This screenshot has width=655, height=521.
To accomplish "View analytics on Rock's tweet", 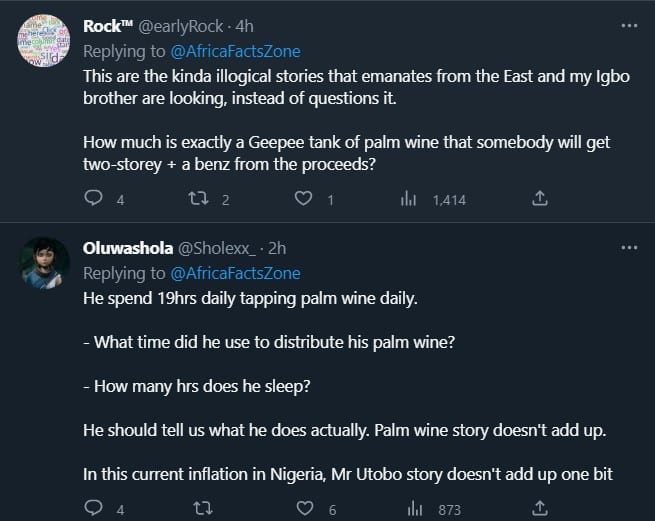I will [x=408, y=199].
